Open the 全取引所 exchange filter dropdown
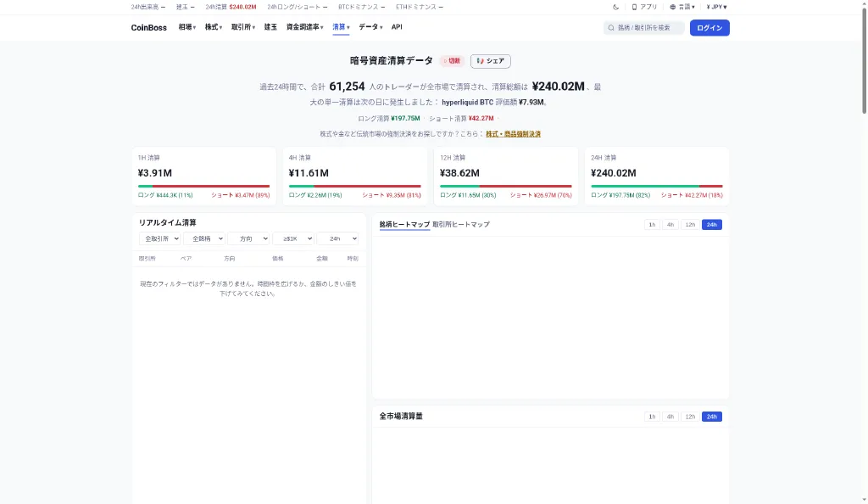This screenshot has width=868, height=504. (159, 238)
